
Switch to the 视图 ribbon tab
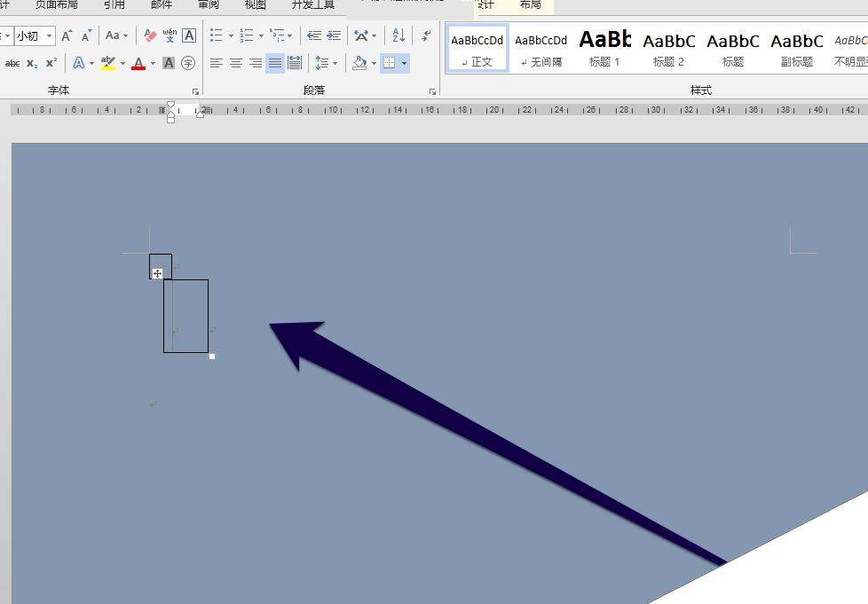[x=255, y=5]
